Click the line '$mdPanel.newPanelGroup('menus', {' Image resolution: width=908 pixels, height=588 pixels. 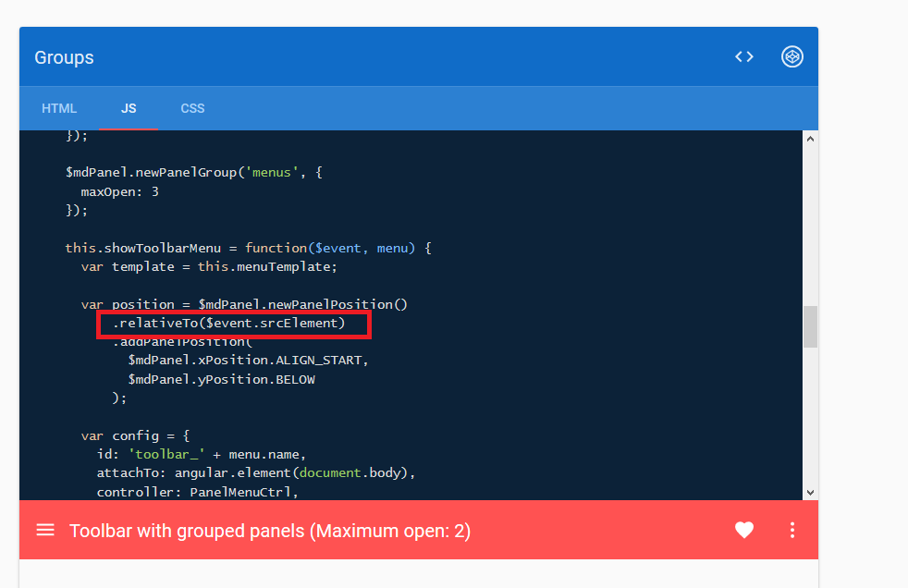click(194, 173)
